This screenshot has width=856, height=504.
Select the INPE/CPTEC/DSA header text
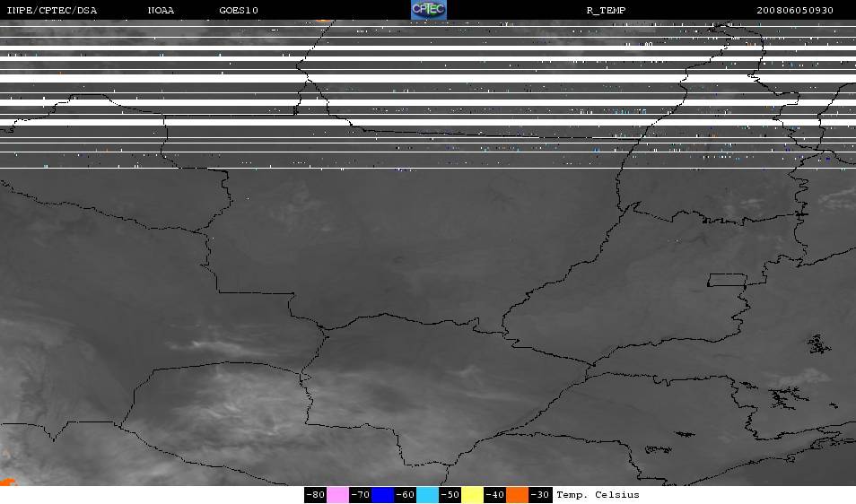52,11
